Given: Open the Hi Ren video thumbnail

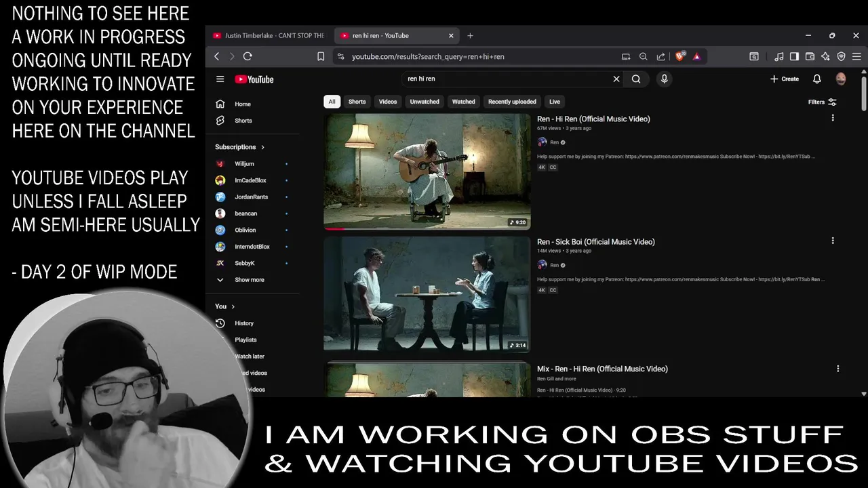Looking at the screenshot, I should pyautogui.click(x=427, y=171).
